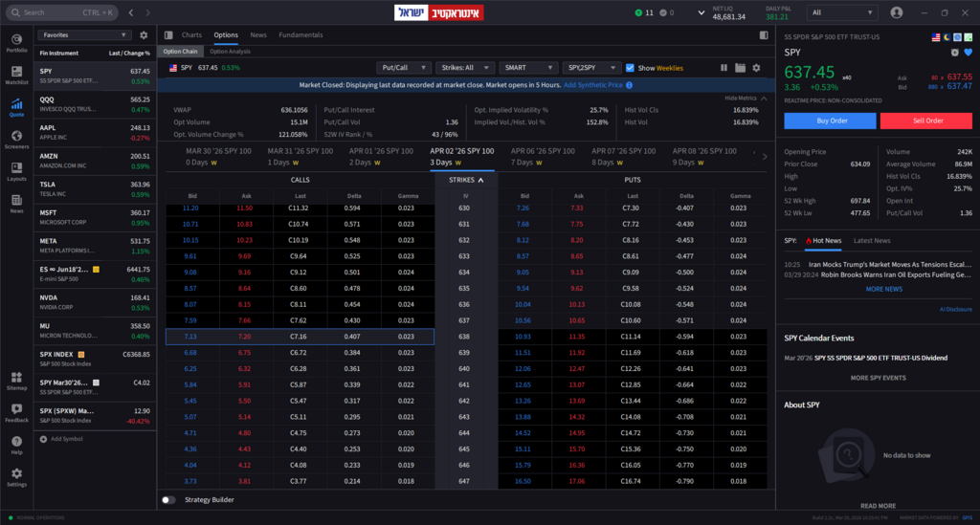Sort strikes using the STRIKES header arrow

(x=480, y=180)
